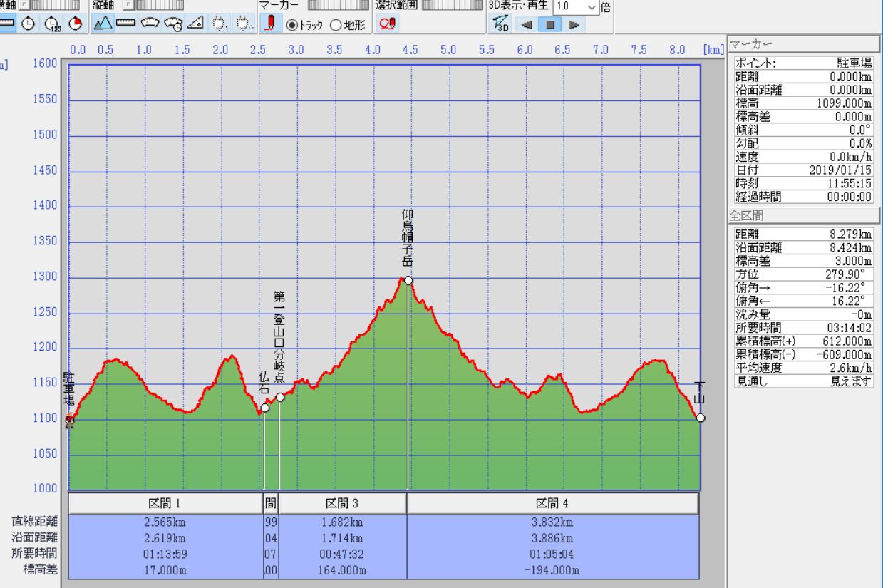Select the narrow second section header
The image size is (883, 588).
point(270,503)
